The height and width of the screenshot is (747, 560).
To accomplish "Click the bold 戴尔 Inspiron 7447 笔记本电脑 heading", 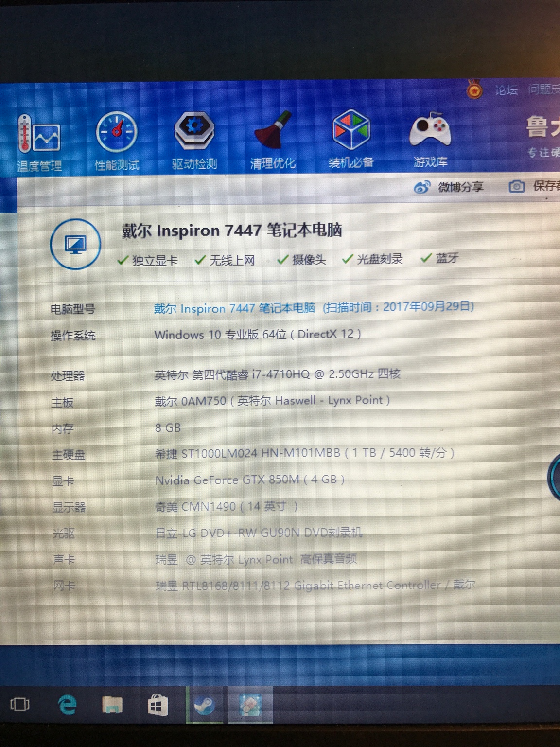I will click(x=232, y=231).
